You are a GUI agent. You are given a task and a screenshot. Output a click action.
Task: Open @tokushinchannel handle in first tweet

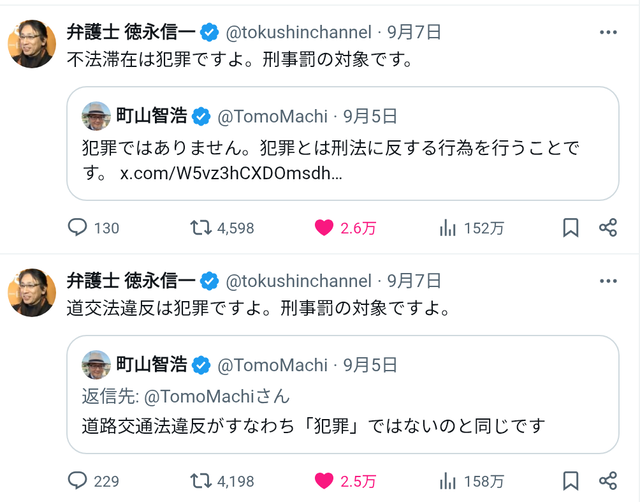click(298, 32)
